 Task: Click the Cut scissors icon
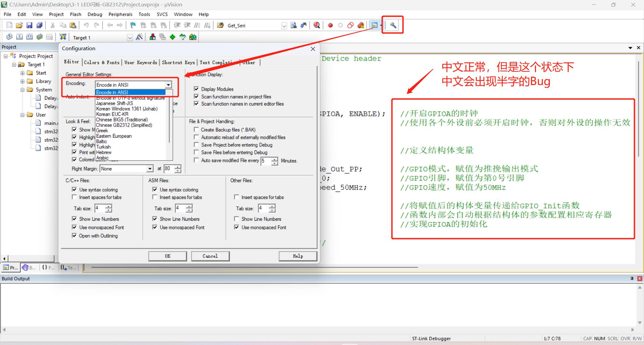click(53, 25)
